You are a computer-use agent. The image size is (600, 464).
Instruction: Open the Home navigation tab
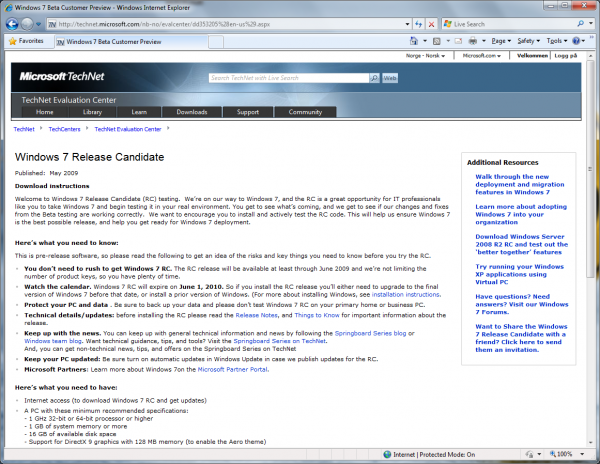coord(45,112)
